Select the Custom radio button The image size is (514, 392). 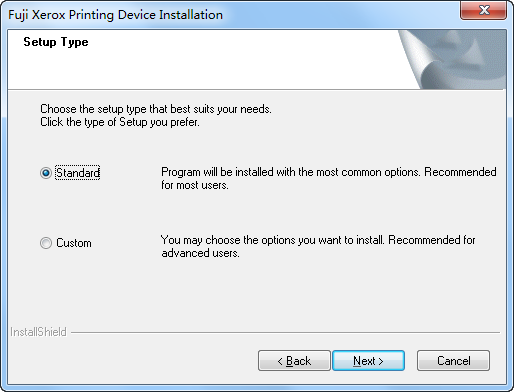46,243
